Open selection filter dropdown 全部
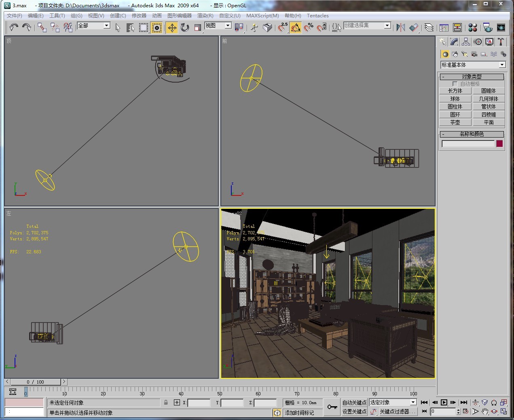 (x=94, y=25)
